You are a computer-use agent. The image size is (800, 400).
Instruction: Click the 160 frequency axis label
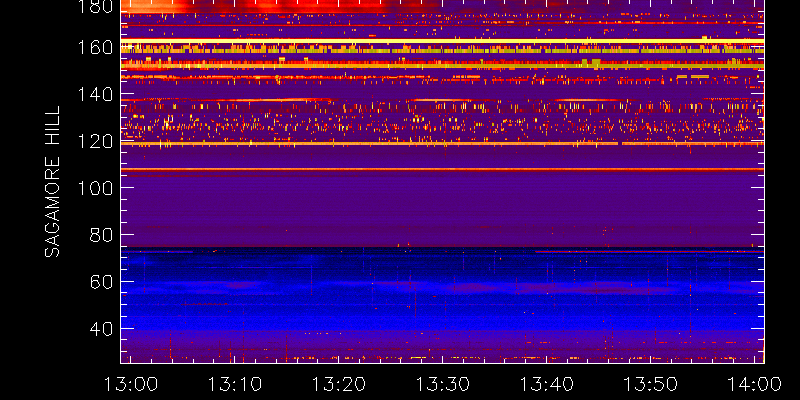(x=95, y=48)
